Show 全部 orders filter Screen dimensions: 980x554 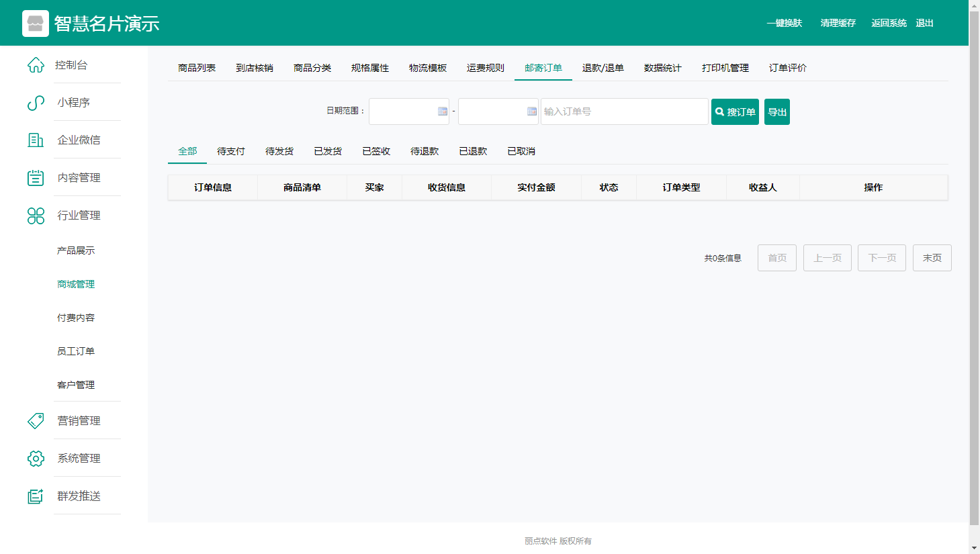tap(187, 151)
